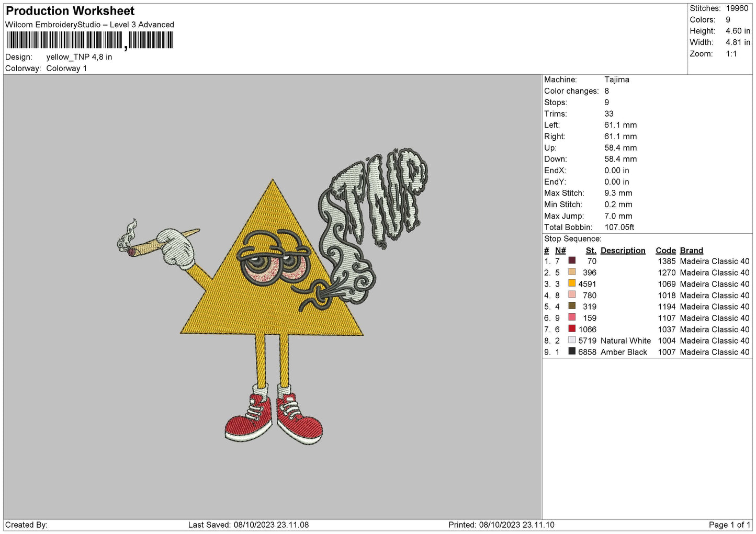The height and width of the screenshot is (534, 756).
Task: Click the Zoom value '1:1'
Action: [731, 54]
